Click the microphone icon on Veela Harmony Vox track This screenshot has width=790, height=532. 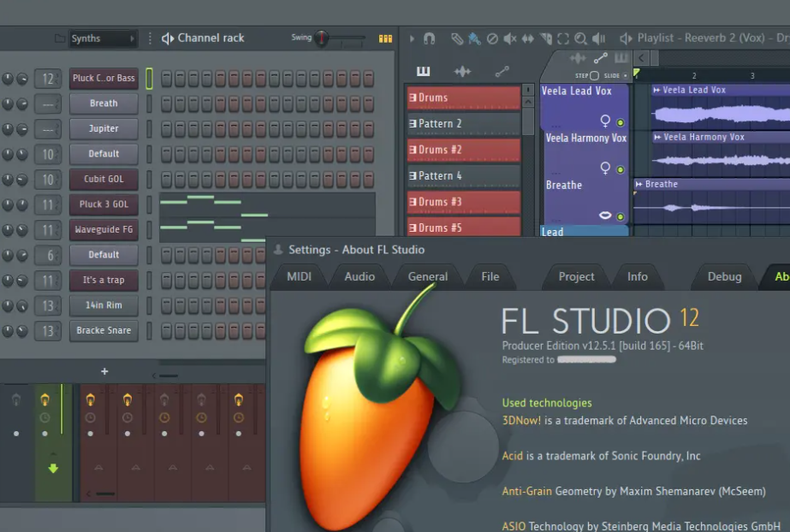605,168
